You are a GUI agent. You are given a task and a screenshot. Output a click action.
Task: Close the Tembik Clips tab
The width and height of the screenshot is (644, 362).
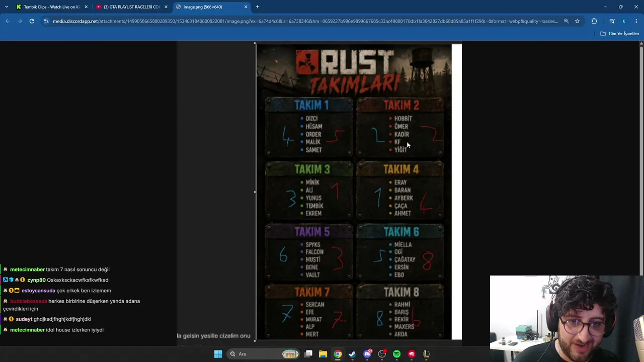pyautogui.click(x=86, y=7)
